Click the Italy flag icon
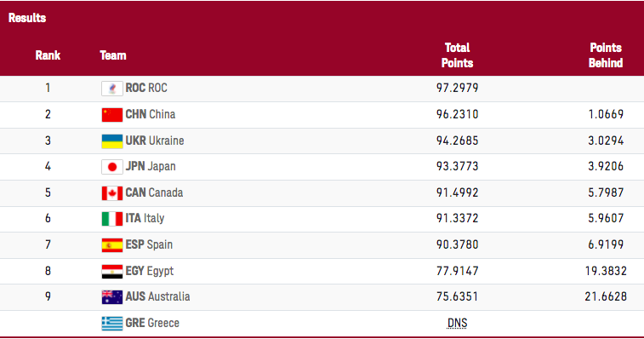644x339 pixels. click(112, 218)
